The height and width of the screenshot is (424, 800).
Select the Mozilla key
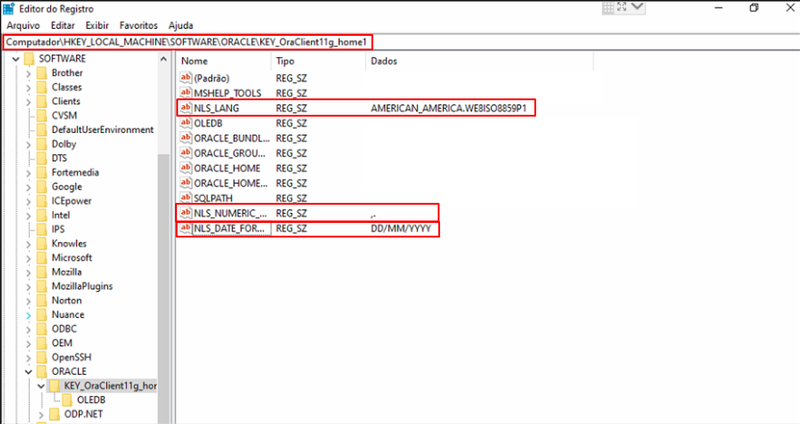[x=66, y=272]
